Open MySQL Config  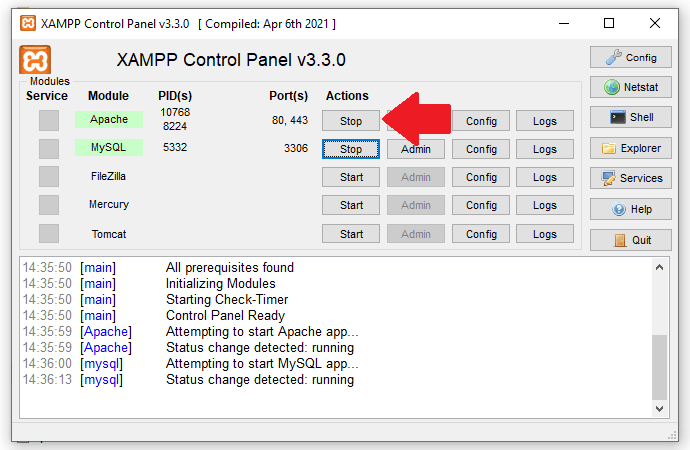481,149
